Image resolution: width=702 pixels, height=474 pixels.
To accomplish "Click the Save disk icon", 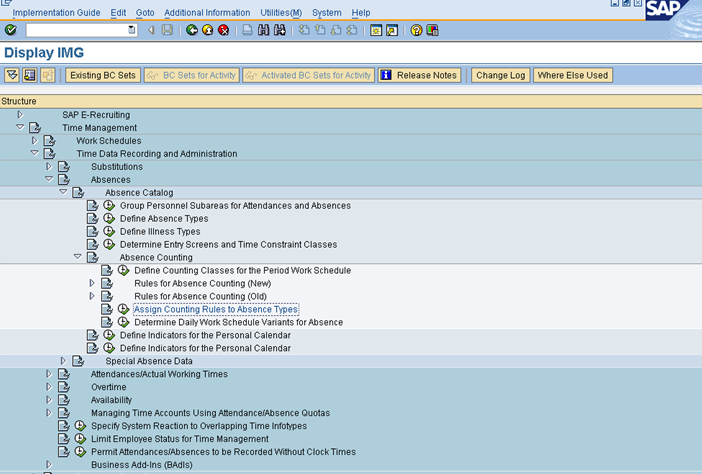I will 167,30.
